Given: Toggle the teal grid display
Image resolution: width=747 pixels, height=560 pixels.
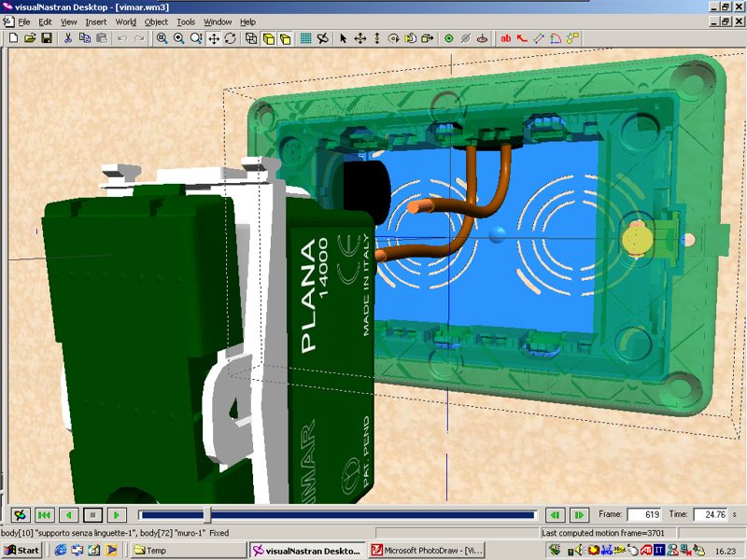Looking at the screenshot, I should (x=306, y=38).
